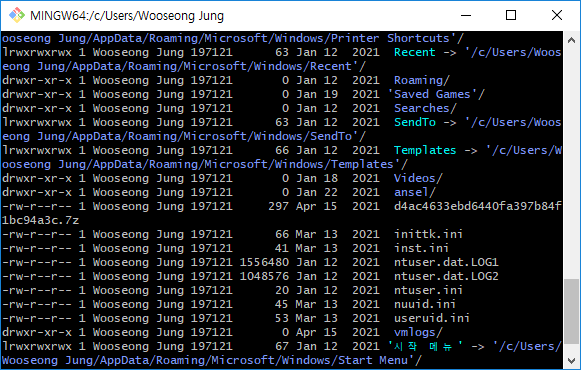The image size is (581, 370).
Task: Click the 'Videos/' directory entry
Action: coord(418,179)
